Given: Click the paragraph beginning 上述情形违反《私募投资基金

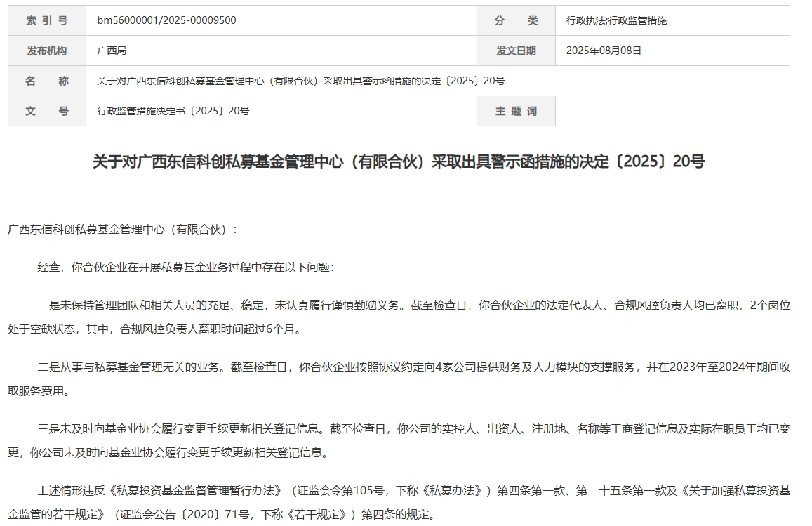Looking at the screenshot, I should click(x=399, y=502).
